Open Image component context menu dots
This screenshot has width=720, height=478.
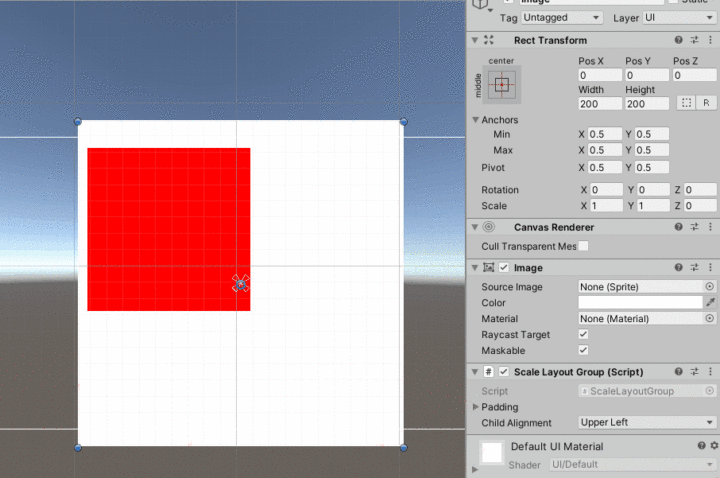coord(710,267)
